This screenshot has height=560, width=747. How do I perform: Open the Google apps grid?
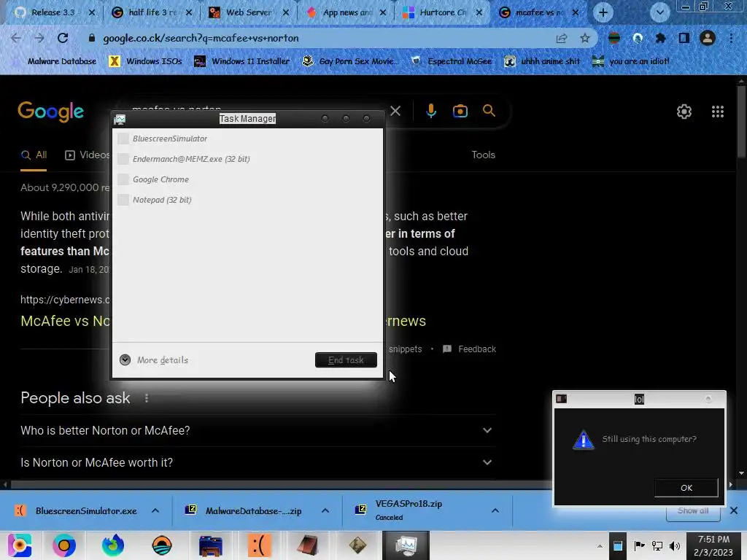[718, 112]
